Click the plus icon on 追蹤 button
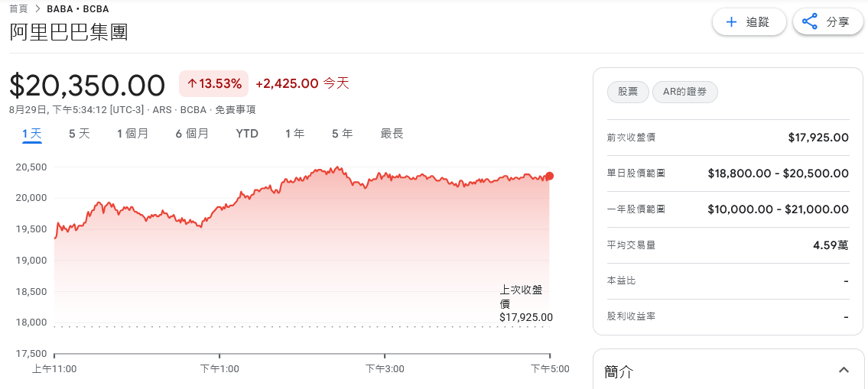Screen dimensions: 868x389 click(x=731, y=22)
